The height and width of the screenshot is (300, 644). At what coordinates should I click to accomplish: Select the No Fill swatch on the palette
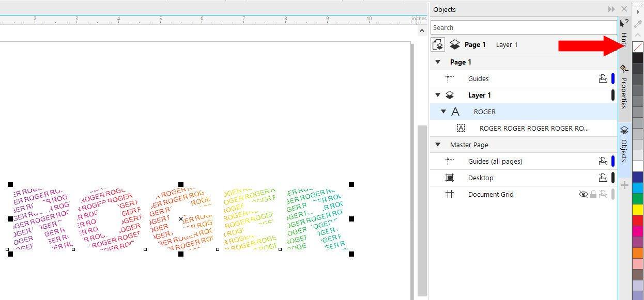[637, 46]
